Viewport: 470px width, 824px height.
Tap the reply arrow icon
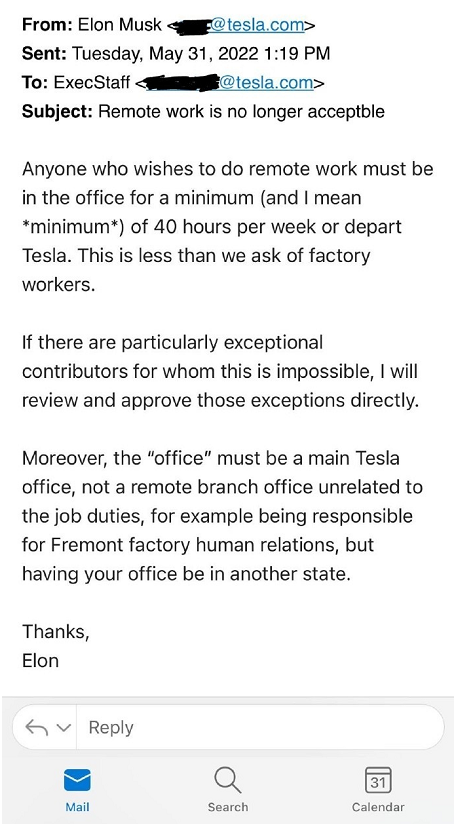point(38,727)
